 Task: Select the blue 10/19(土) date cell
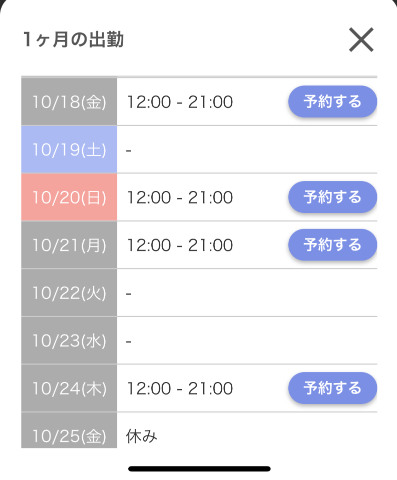coord(69,149)
